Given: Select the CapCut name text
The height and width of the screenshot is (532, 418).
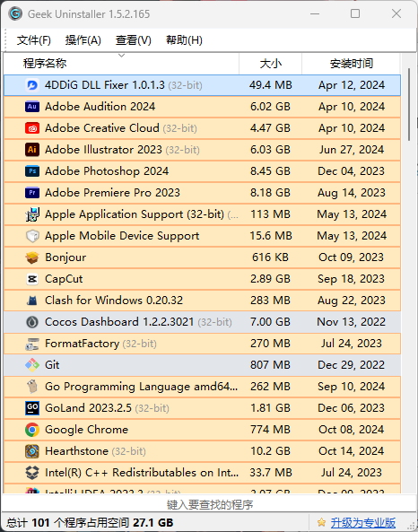Looking at the screenshot, I should [x=64, y=279].
